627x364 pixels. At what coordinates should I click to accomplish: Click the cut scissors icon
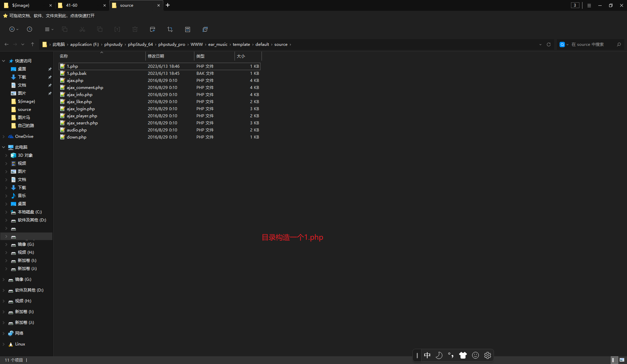coord(82,29)
